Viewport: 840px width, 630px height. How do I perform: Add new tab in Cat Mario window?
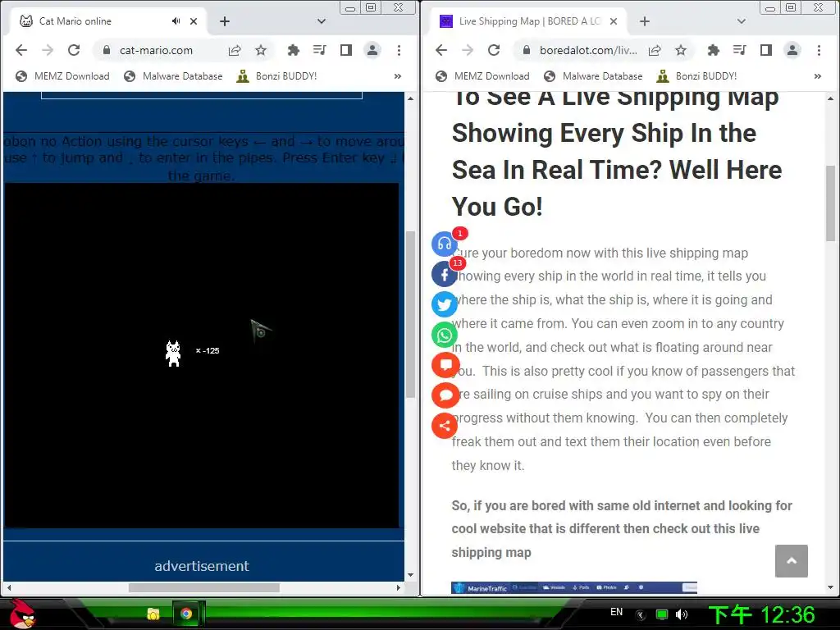tap(225, 21)
